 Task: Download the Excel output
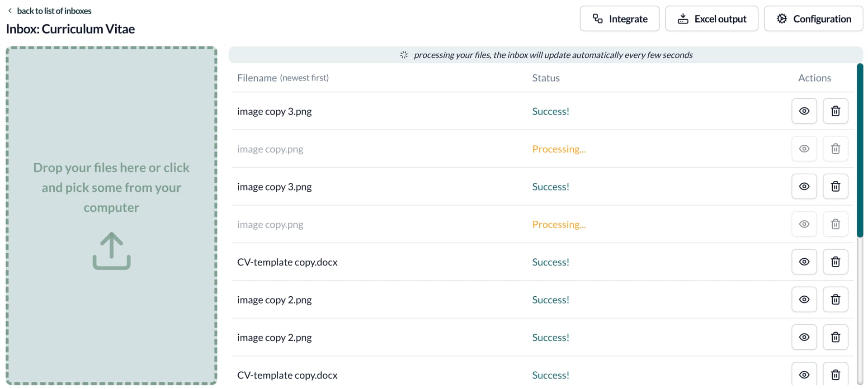[x=711, y=19]
